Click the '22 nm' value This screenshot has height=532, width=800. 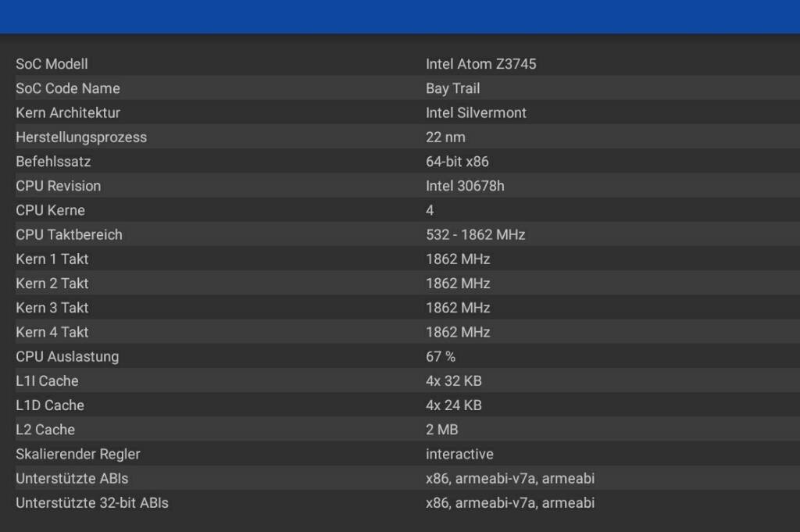click(445, 137)
